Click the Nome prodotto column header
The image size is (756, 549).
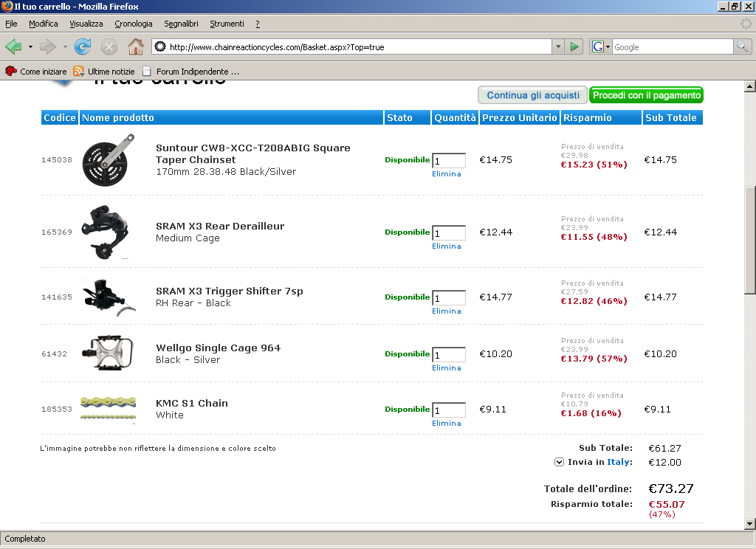[x=231, y=117]
